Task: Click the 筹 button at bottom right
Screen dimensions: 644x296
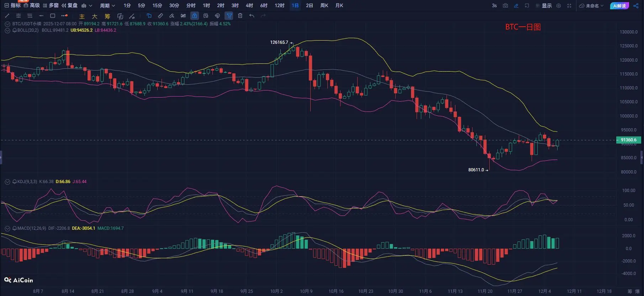Action: coord(630,291)
